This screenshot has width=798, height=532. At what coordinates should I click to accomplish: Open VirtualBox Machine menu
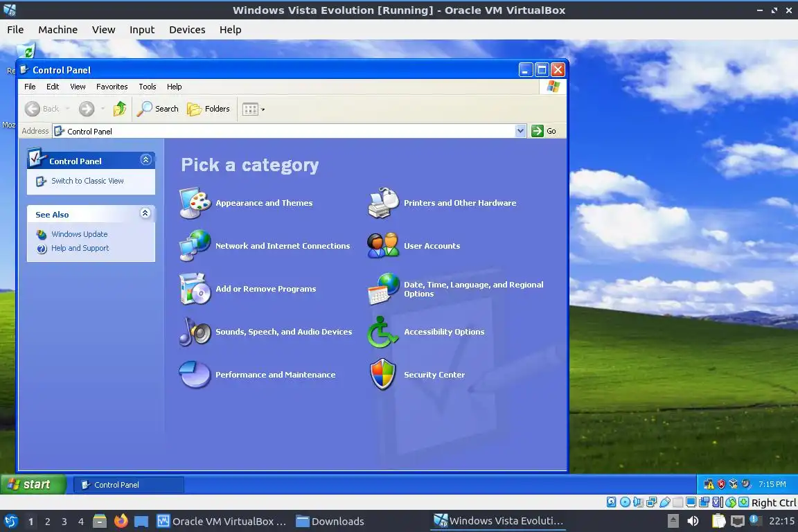[58, 30]
